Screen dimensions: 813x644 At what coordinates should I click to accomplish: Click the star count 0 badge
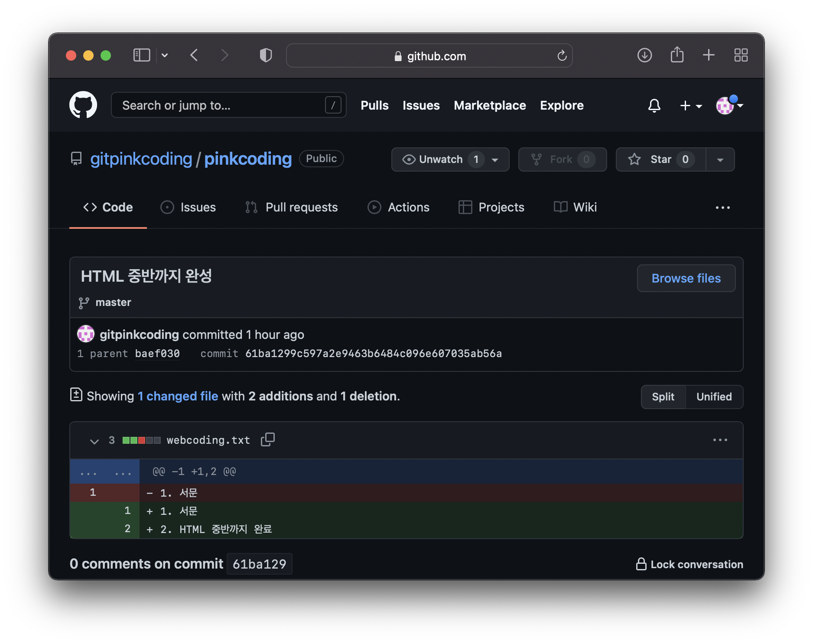[685, 159]
